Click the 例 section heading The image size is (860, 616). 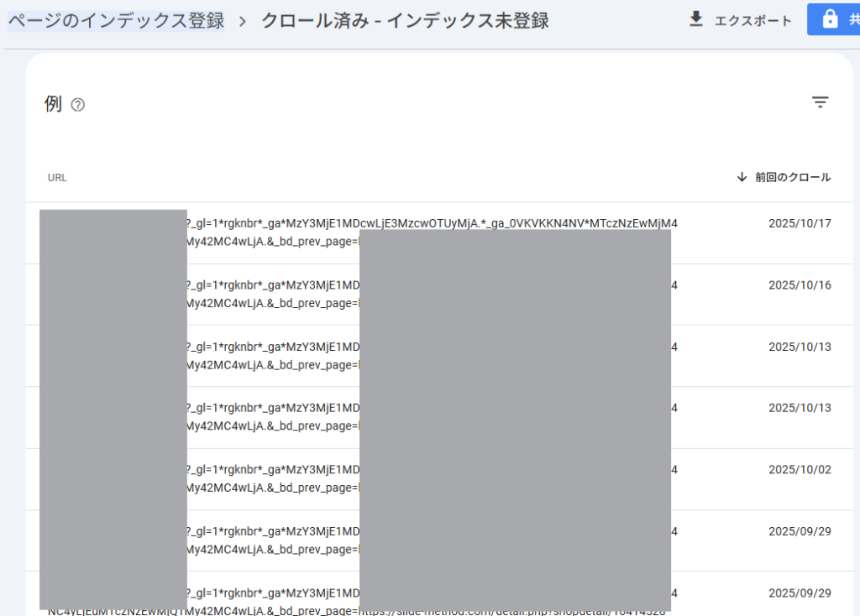53,104
